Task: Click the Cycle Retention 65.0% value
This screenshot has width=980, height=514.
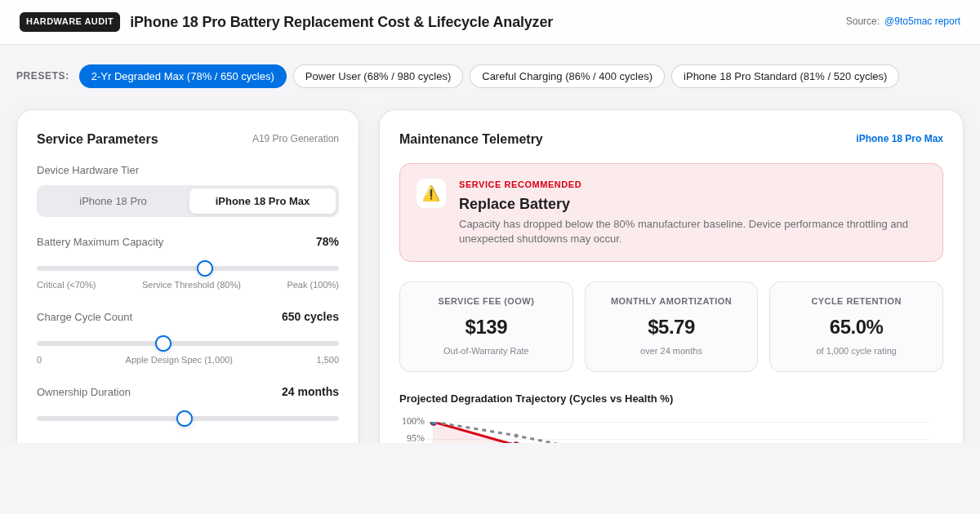Action: pyautogui.click(x=857, y=327)
